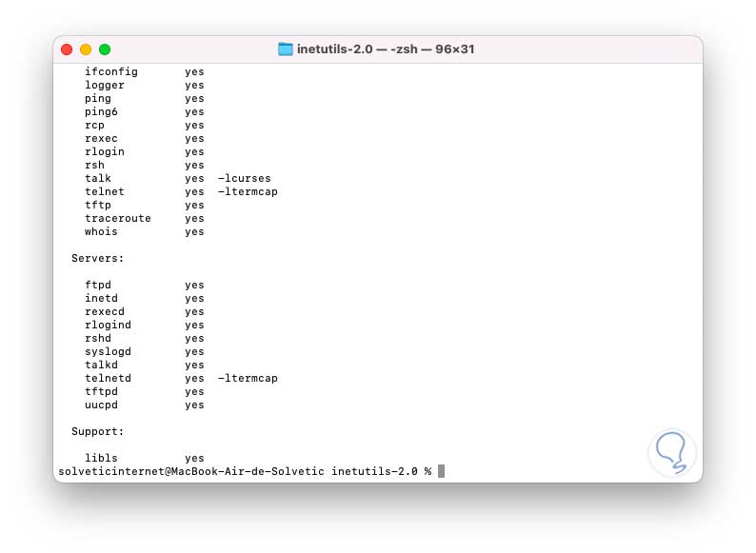The height and width of the screenshot is (553, 756).
Task: Click 'yes' on the libls row
Action: (195, 459)
